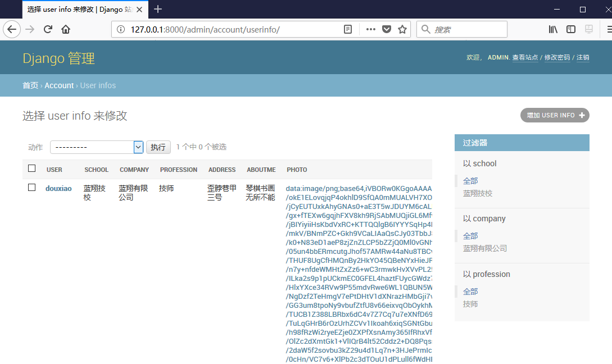Viewport: 612px width, 364px height.
Task: Open Account in breadcrumb
Action: pos(59,85)
